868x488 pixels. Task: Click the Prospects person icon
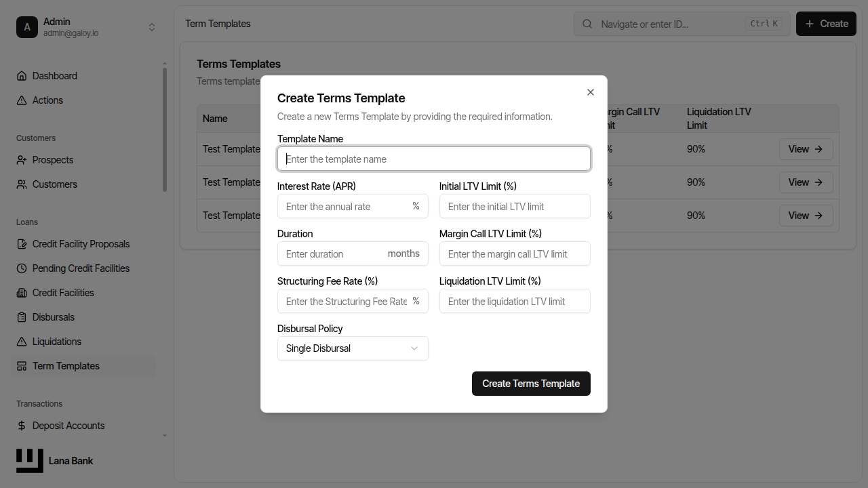pyautogui.click(x=22, y=160)
